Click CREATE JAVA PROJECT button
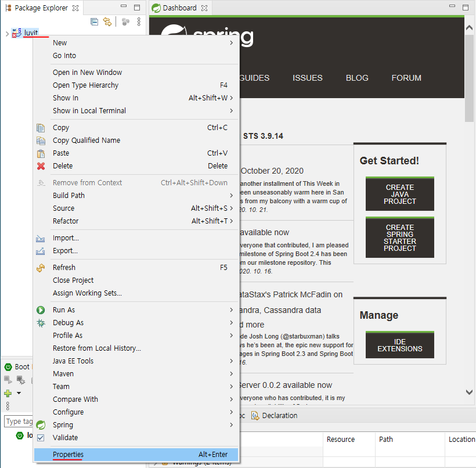This screenshot has height=468, width=476. coord(399,194)
